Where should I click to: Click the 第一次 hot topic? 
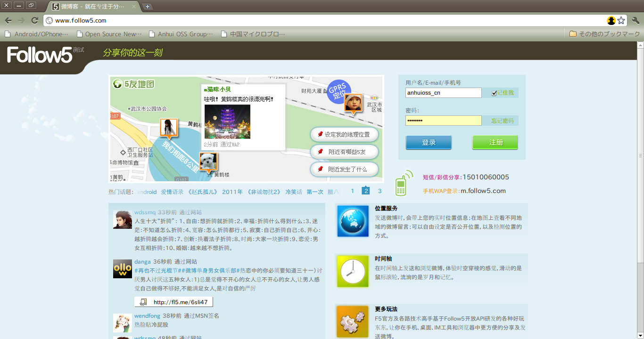click(315, 192)
